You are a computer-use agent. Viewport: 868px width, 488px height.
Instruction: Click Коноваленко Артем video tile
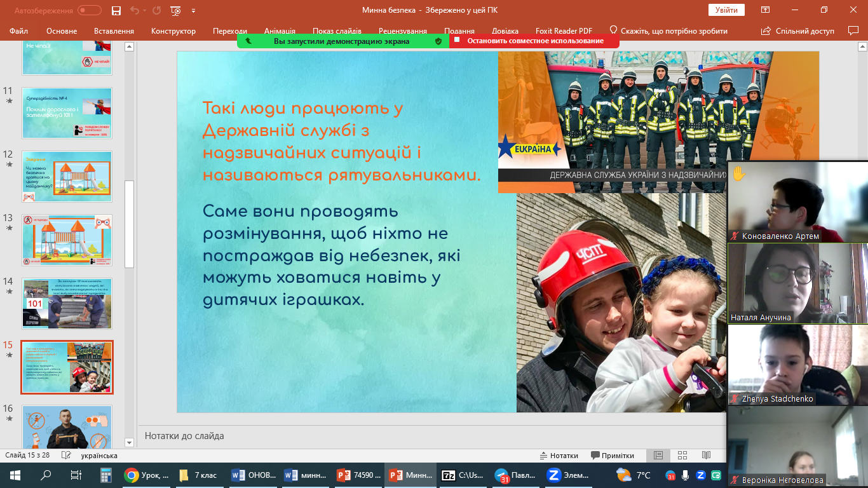coord(797,201)
